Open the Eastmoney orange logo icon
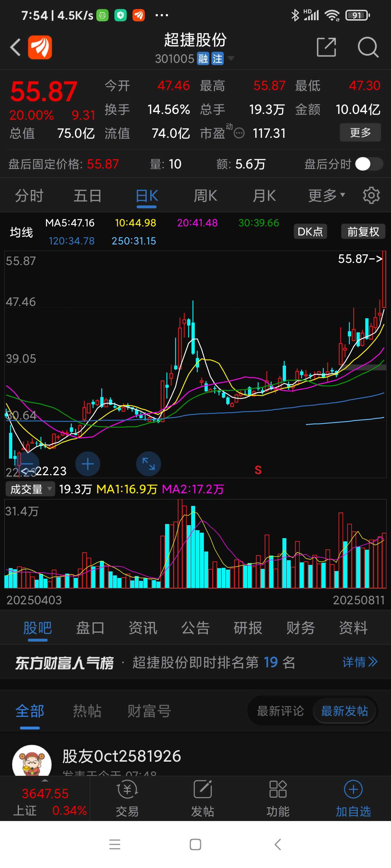391x868 pixels. pos(40,47)
